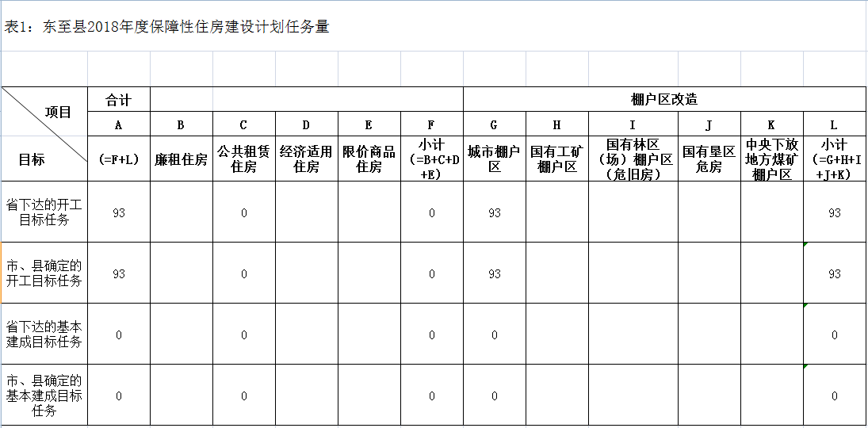Click 93 in column A of 市、县确定的开工目标任务 row
Image resolution: width=868 pixels, height=428 pixels.
118,274
